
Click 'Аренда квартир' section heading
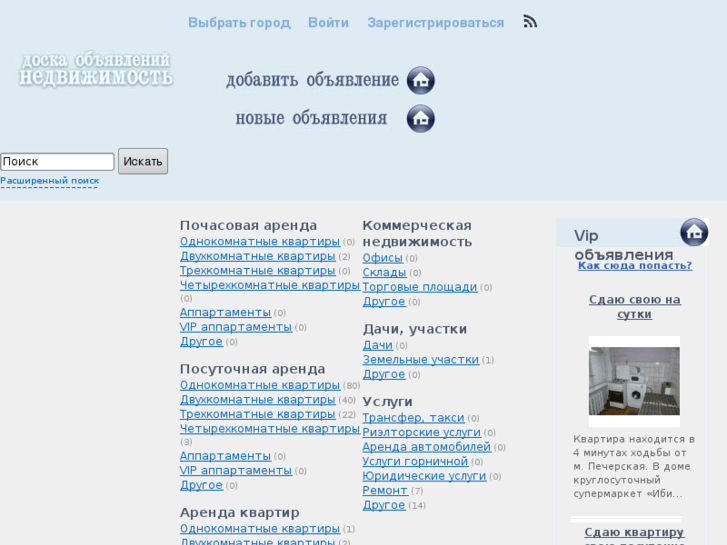tap(240, 513)
